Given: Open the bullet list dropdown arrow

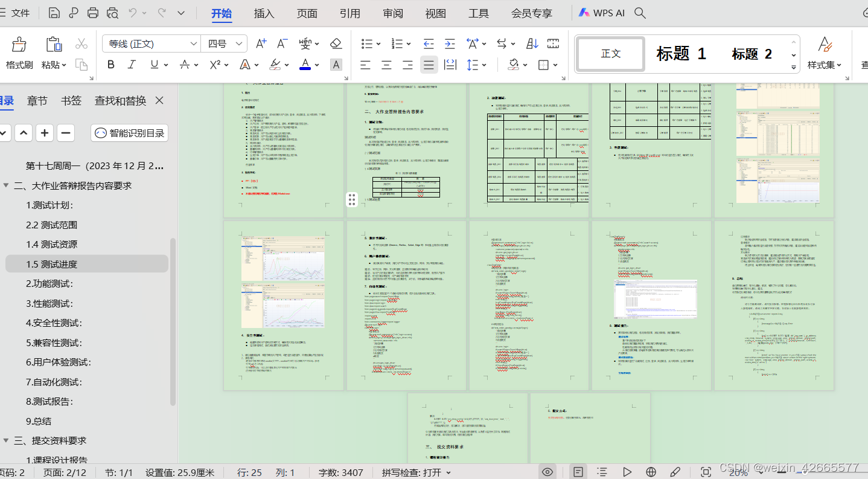Looking at the screenshot, I should pyautogui.click(x=378, y=43).
